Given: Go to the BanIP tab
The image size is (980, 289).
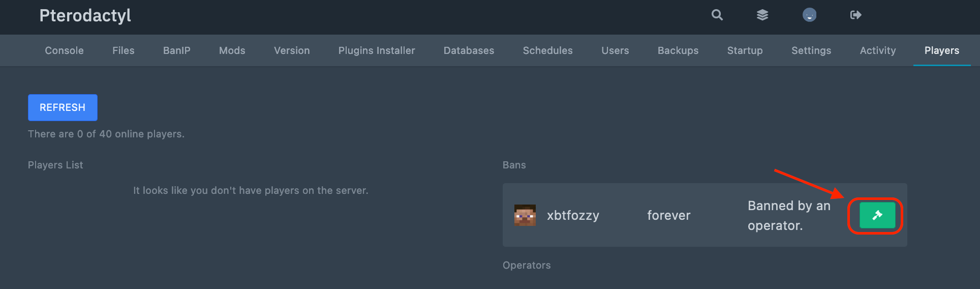Looking at the screenshot, I should 177,50.
